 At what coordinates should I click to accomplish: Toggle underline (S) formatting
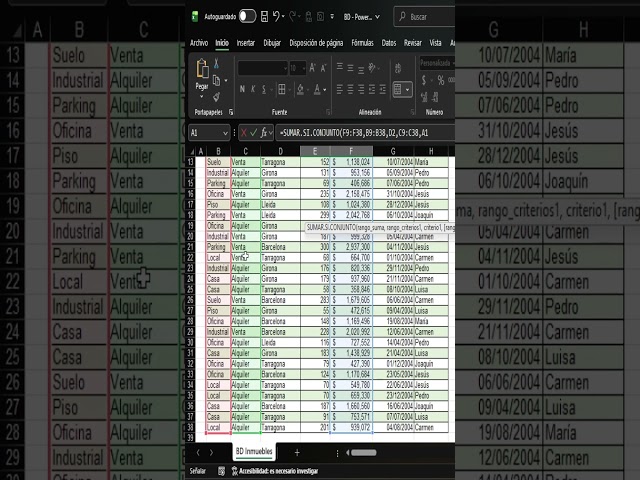(264, 89)
